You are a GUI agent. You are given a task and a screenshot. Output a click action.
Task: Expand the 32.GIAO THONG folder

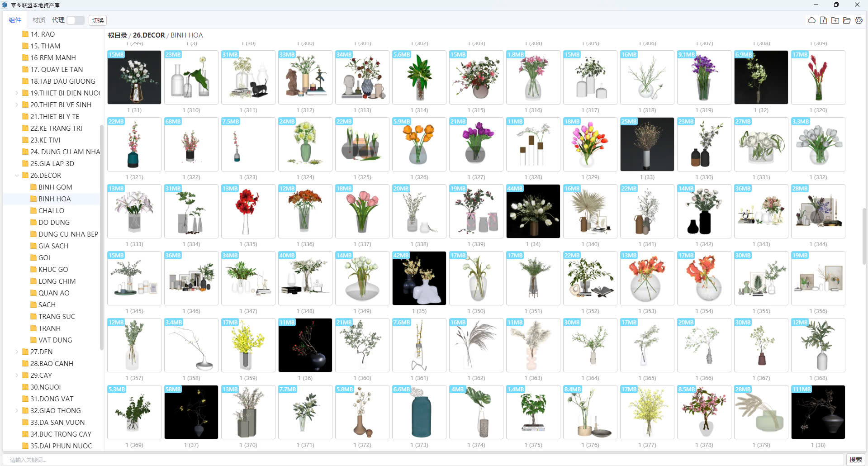[x=17, y=410]
